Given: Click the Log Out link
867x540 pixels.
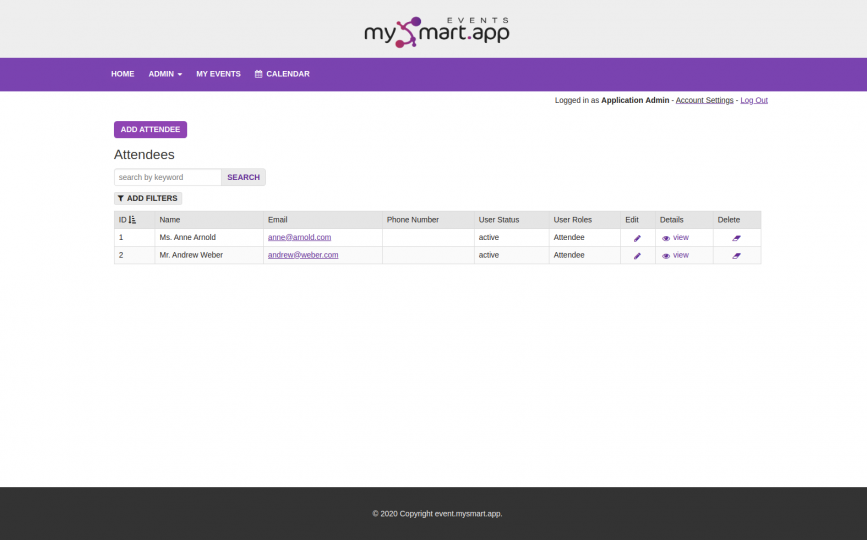Looking at the screenshot, I should [754, 100].
